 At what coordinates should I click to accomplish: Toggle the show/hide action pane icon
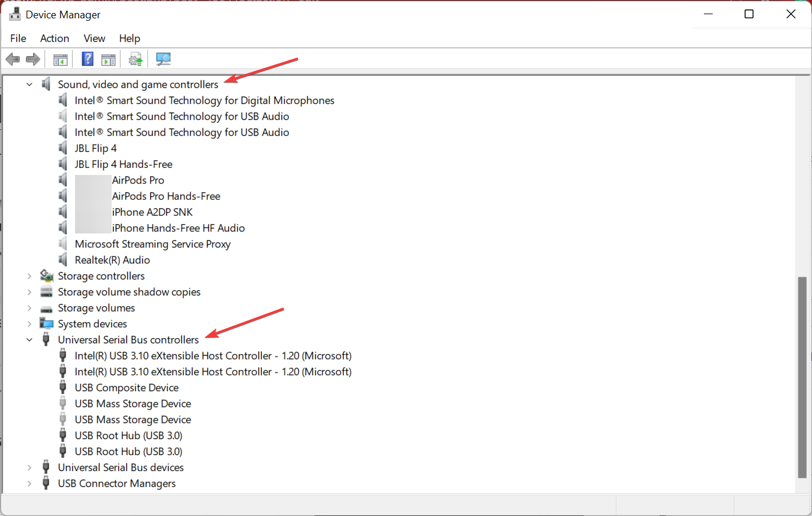point(108,59)
